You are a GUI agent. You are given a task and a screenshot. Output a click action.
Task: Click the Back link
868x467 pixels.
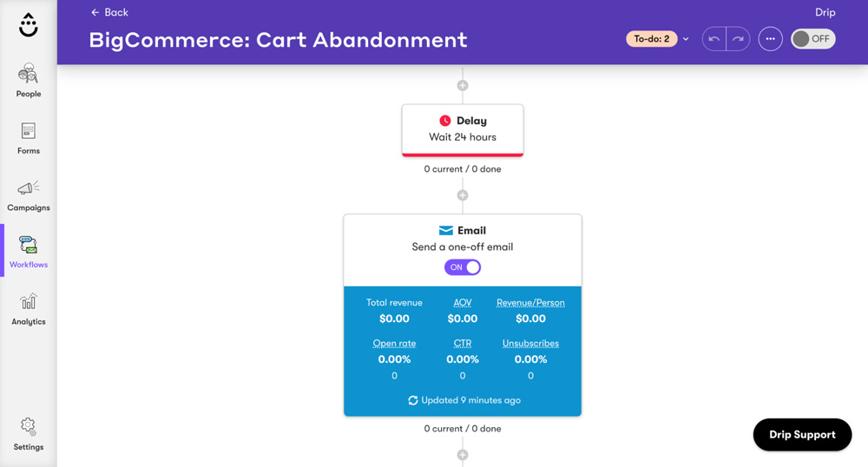(109, 12)
